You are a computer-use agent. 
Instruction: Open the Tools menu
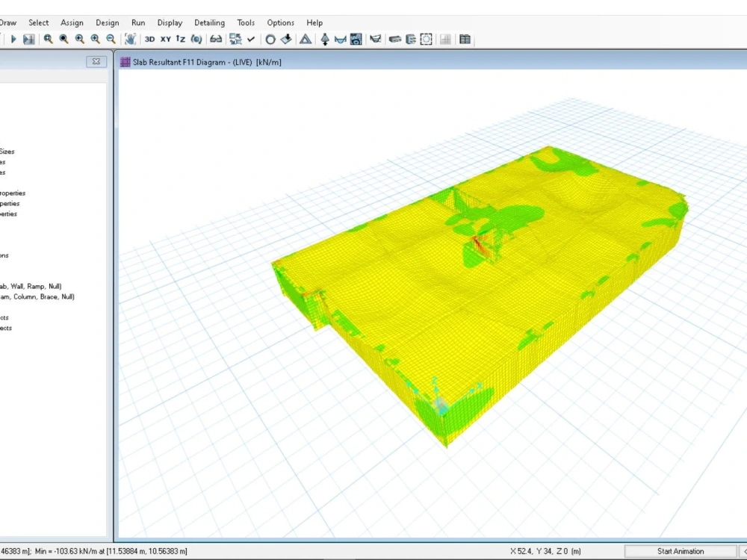tap(246, 22)
